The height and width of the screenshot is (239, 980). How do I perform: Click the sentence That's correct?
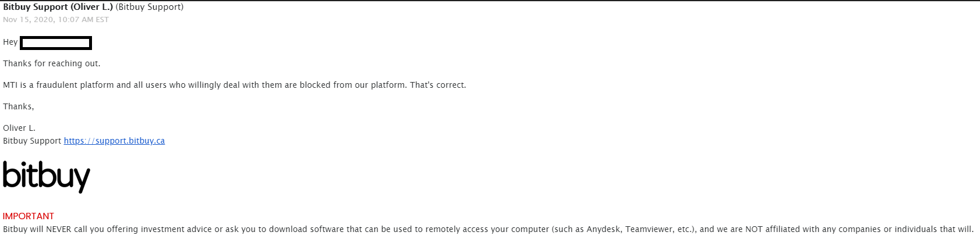coord(438,85)
